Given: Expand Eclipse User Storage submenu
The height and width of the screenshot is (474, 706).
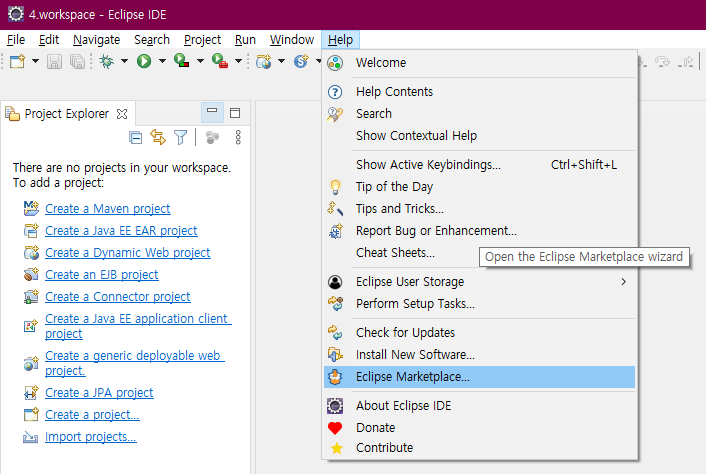Looking at the screenshot, I should (x=479, y=282).
